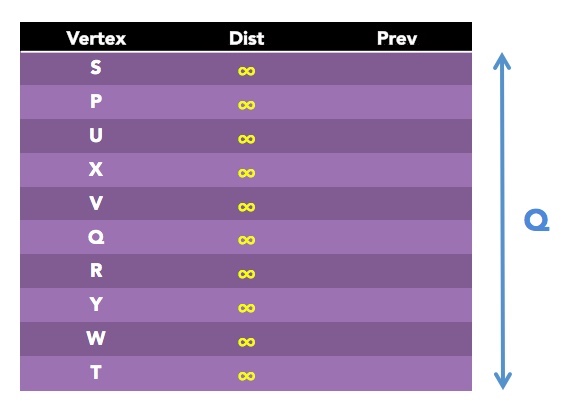Click the Dist column header
Viewport: 562px width, 411px height.
click(x=247, y=38)
